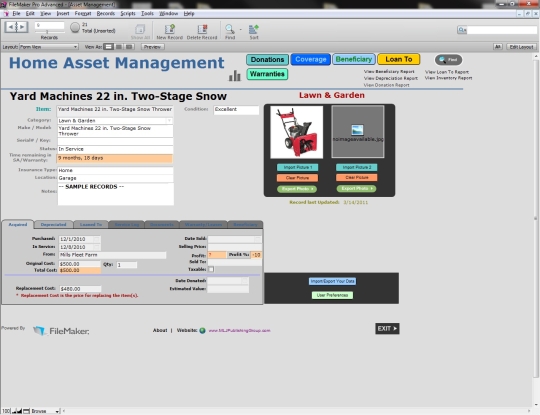Open the Records menu
This screenshot has height=415, width=540.
click(106, 13)
